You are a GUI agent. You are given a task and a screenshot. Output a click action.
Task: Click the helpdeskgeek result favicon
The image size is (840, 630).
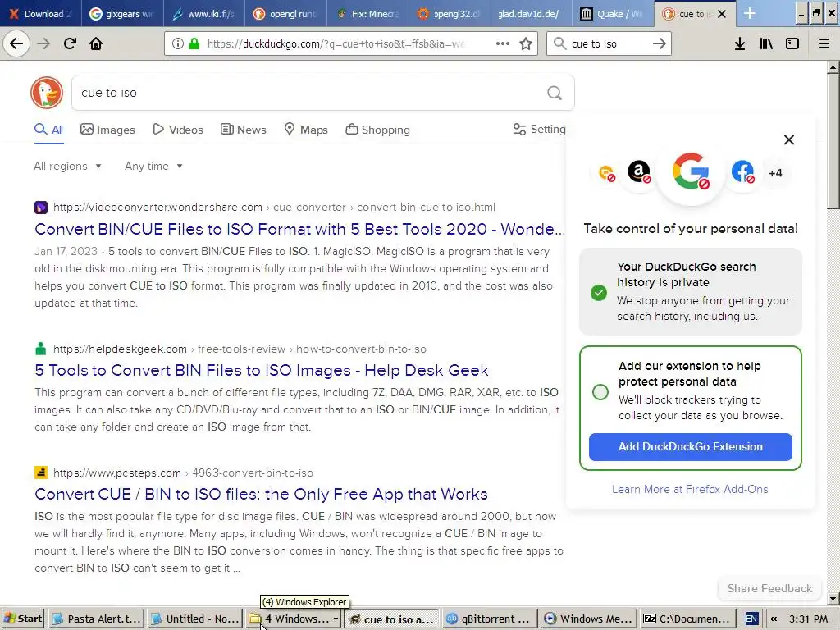pyautogui.click(x=41, y=349)
